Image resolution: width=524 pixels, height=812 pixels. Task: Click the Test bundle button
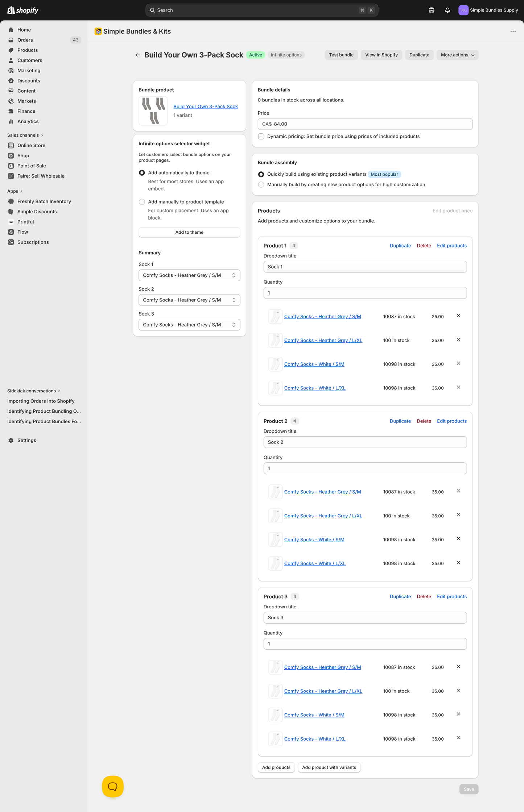click(341, 55)
